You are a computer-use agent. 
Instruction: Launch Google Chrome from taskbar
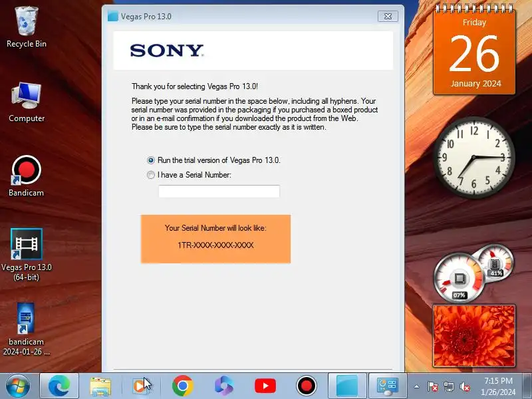tap(182, 386)
